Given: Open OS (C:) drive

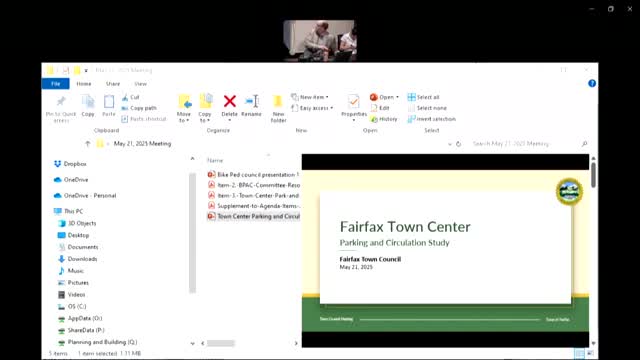Looking at the screenshot, I should [x=72, y=306].
